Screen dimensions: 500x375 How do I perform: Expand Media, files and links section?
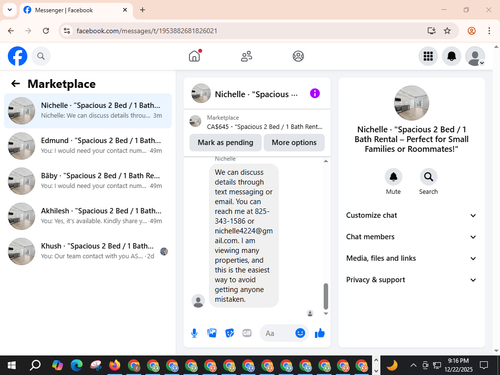coord(411,258)
